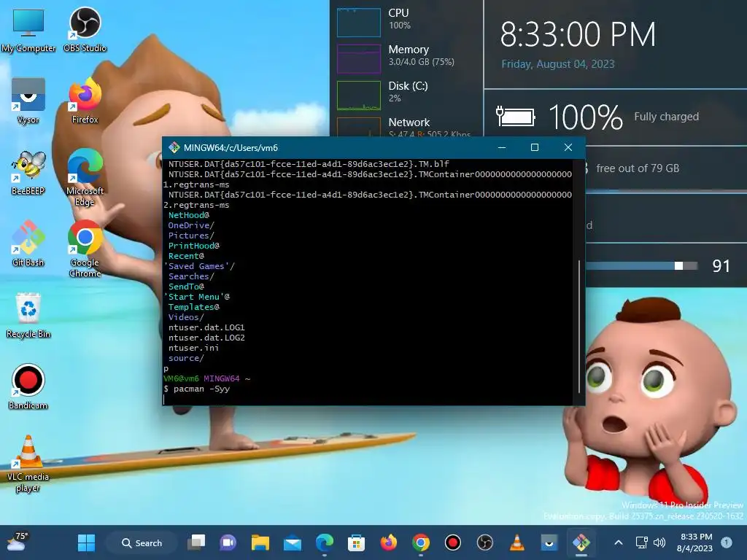This screenshot has width=747, height=560.
Task: Click the taskbar Search box
Action: click(142, 542)
